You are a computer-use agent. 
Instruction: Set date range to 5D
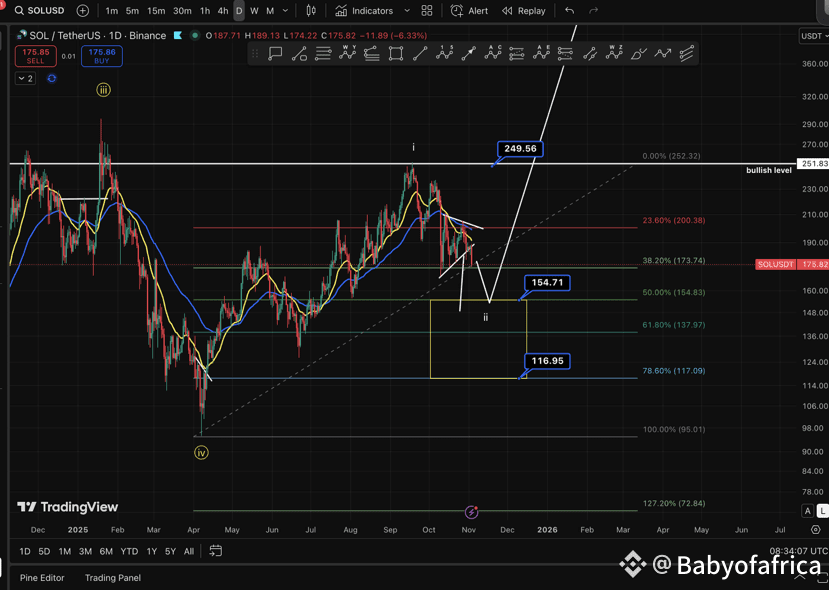44,551
